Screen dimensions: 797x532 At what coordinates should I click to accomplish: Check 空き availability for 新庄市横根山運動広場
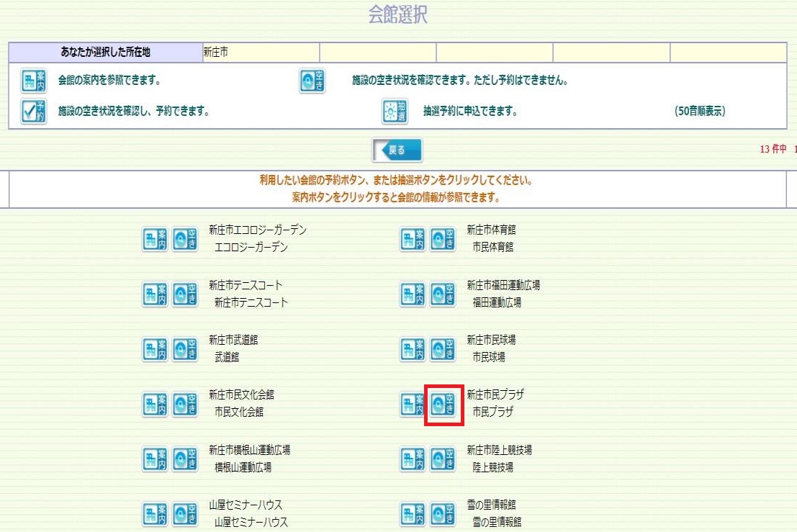(x=185, y=459)
